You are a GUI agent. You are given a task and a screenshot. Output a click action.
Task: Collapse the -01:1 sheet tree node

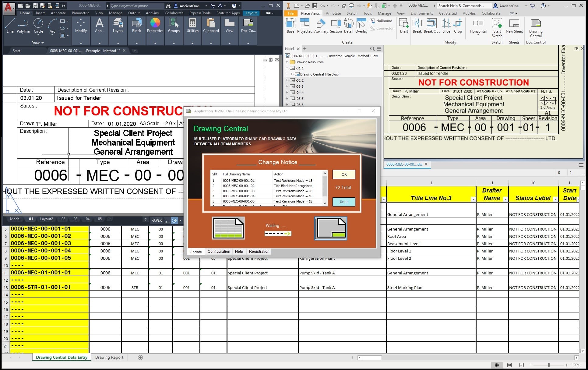287,68
